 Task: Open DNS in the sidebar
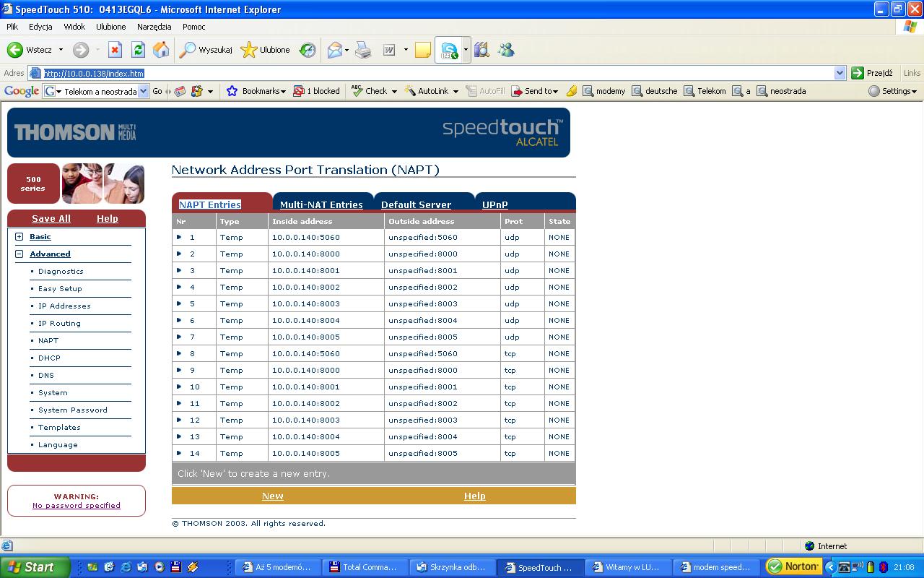click(46, 375)
